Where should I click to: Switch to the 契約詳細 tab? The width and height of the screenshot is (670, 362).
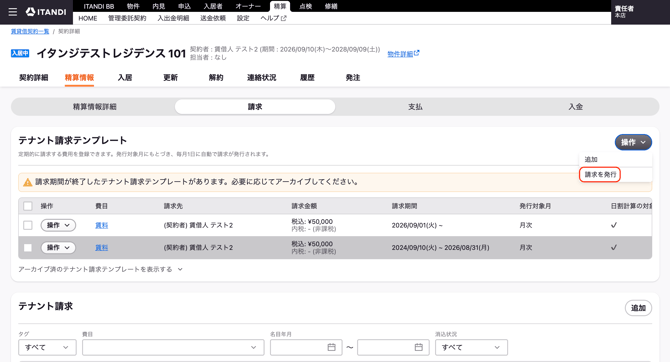(34, 78)
